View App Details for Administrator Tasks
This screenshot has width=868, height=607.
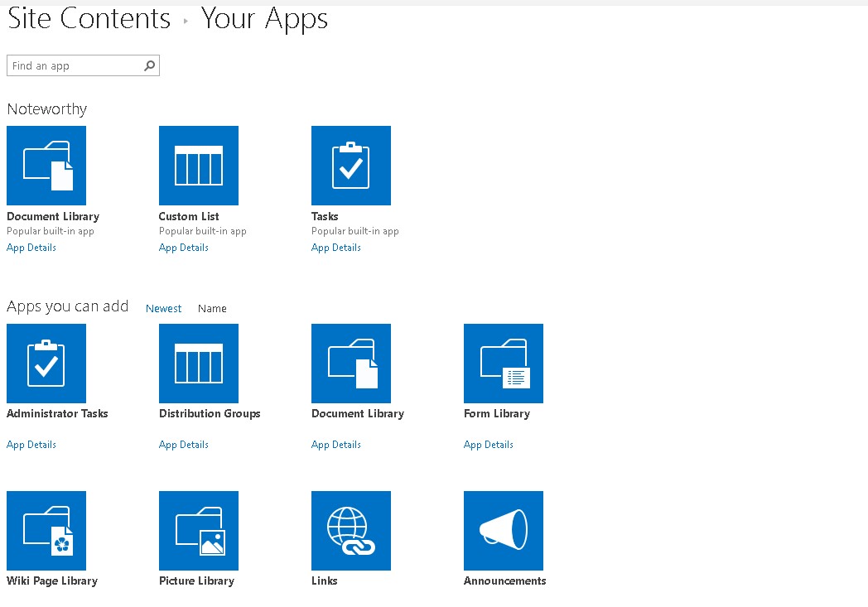click(x=31, y=445)
